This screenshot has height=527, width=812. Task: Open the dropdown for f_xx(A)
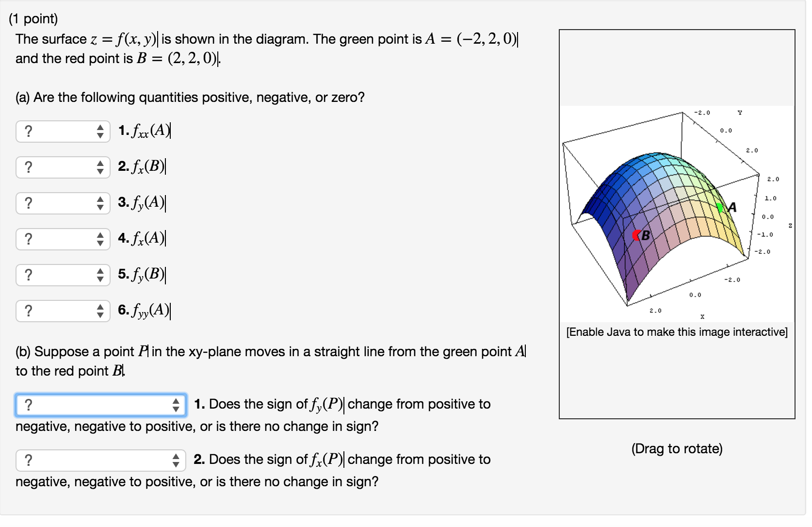[x=63, y=132]
